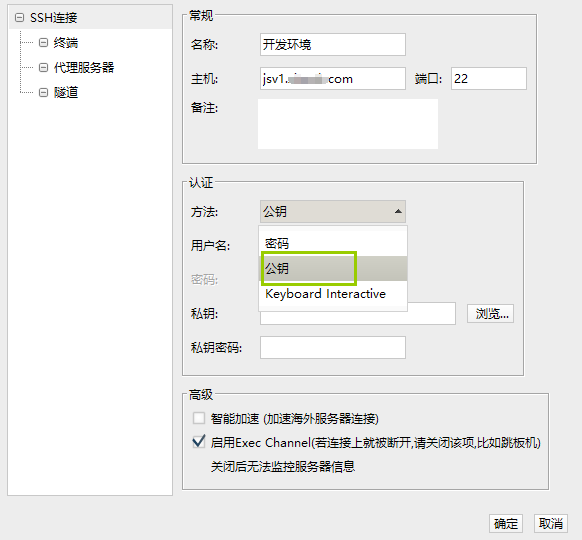Enable the 智能加速 checkbox
The image size is (582, 540).
pyautogui.click(x=199, y=418)
